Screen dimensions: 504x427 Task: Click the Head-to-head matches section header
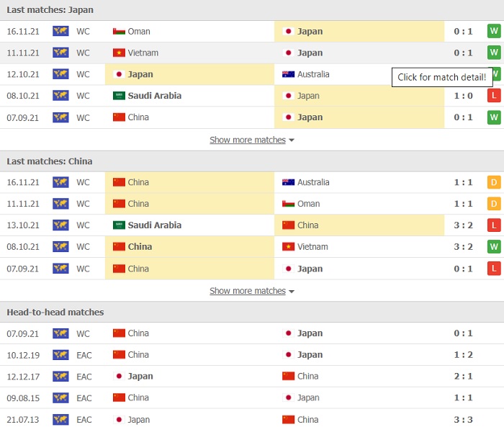[x=55, y=312]
